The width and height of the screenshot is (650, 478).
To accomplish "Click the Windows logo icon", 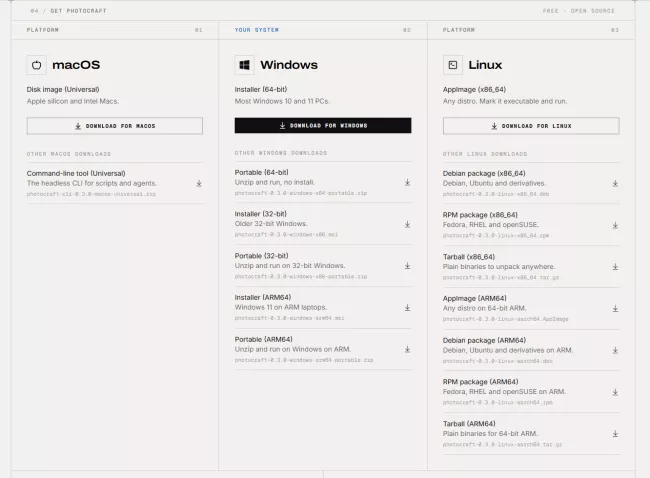I will click(x=245, y=65).
